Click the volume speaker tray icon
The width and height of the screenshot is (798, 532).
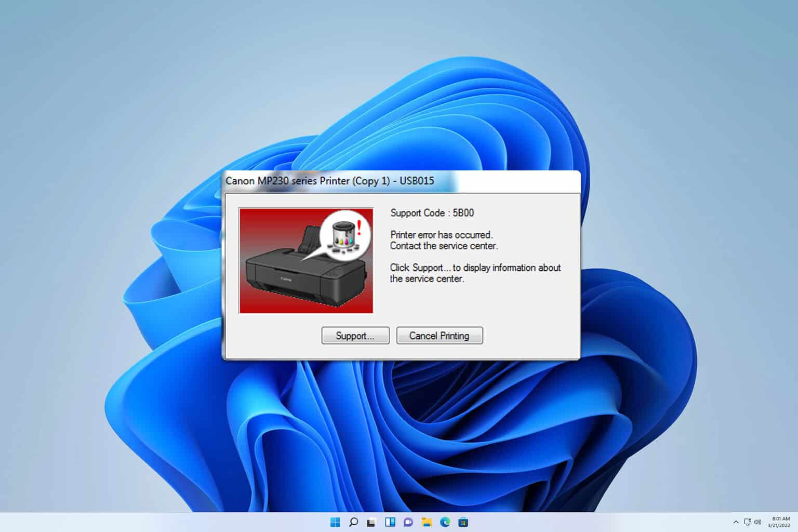coord(757,522)
